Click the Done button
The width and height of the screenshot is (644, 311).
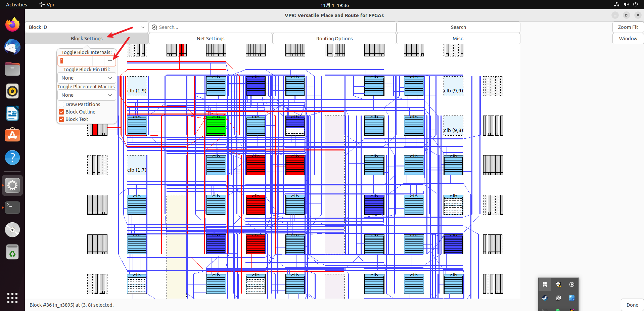[x=632, y=305]
